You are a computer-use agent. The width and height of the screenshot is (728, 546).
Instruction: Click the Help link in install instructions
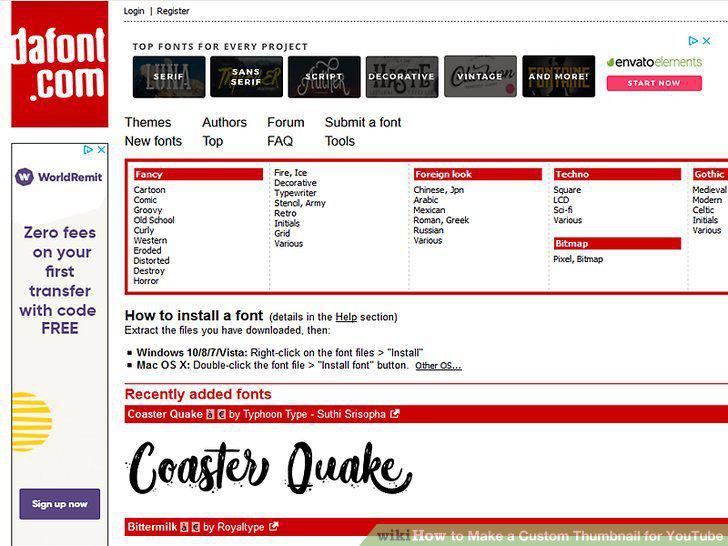(346, 317)
